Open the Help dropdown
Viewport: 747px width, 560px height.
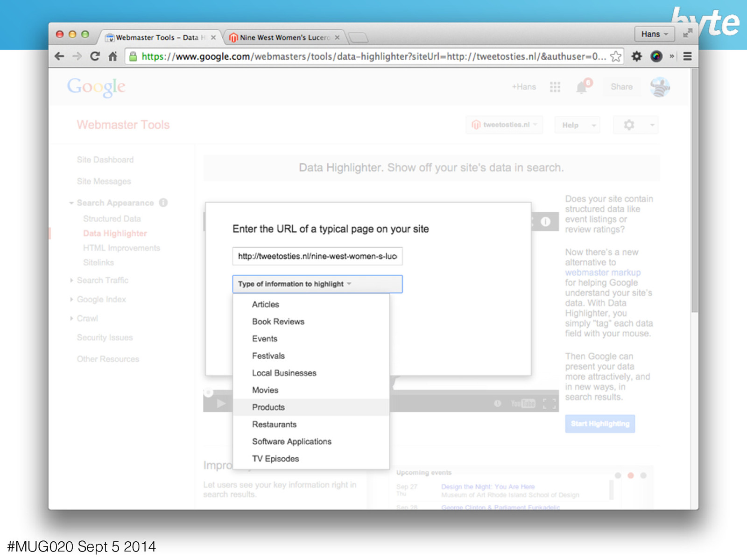click(x=578, y=125)
